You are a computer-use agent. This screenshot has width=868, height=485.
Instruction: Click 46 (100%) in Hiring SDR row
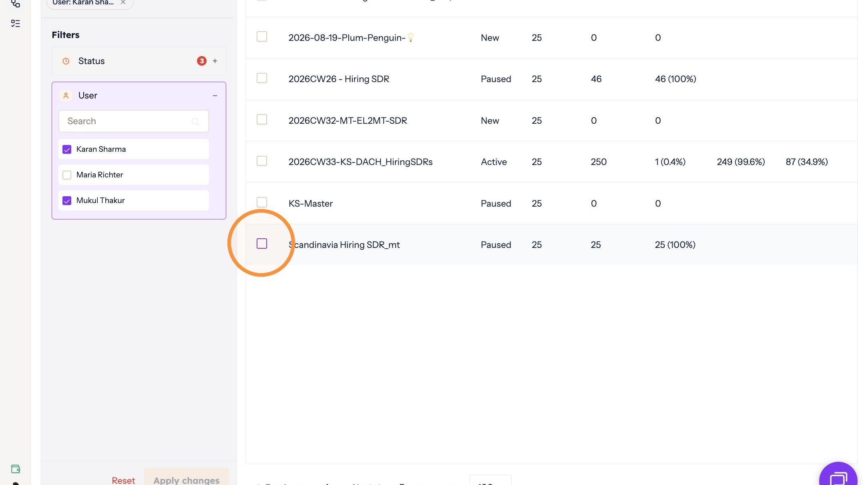pyautogui.click(x=675, y=79)
